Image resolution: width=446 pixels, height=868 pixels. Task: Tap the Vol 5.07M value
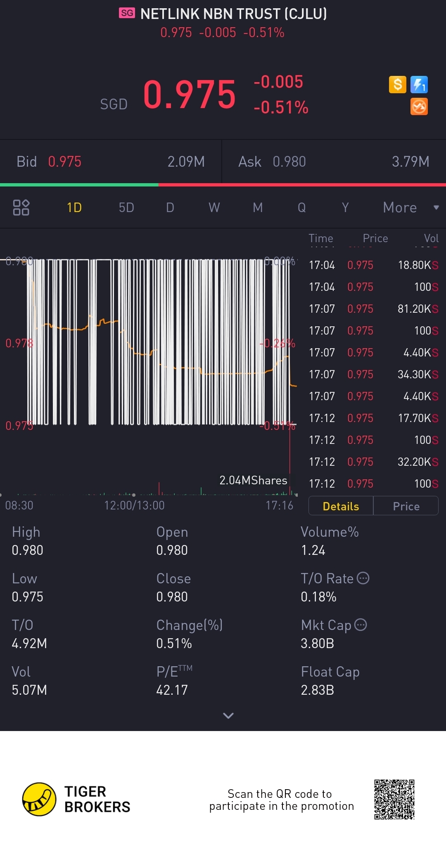[29, 690]
